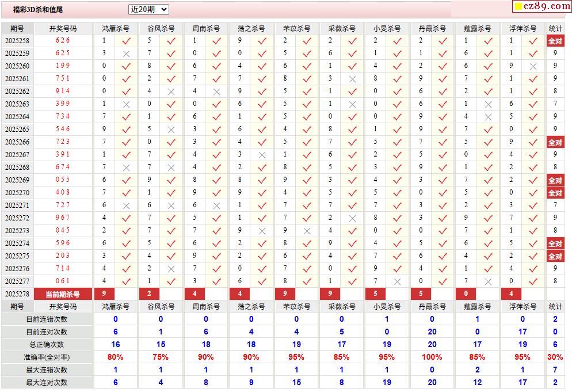Click the 全对 badge in row 2025258
Image resolution: width=572 pixels, height=392 pixels.
[x=555, y=41]
